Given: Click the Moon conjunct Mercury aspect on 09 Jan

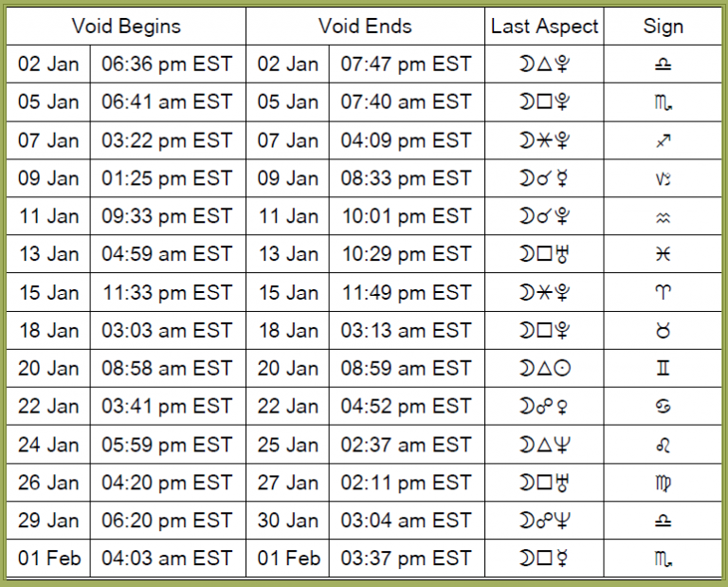Looking at the screenshot, I should click(544, 178).
